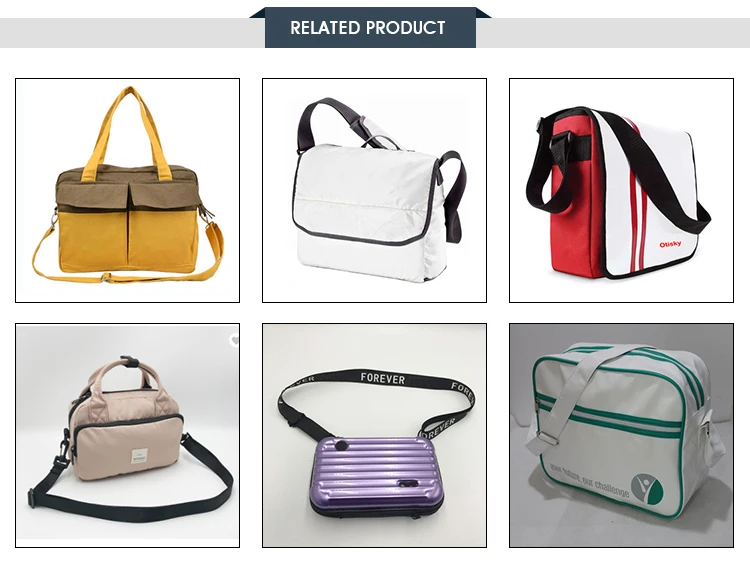Click the green leaf figure logo on white bag
This screenshot has width=750, height=575.
[x=647, y=489]
